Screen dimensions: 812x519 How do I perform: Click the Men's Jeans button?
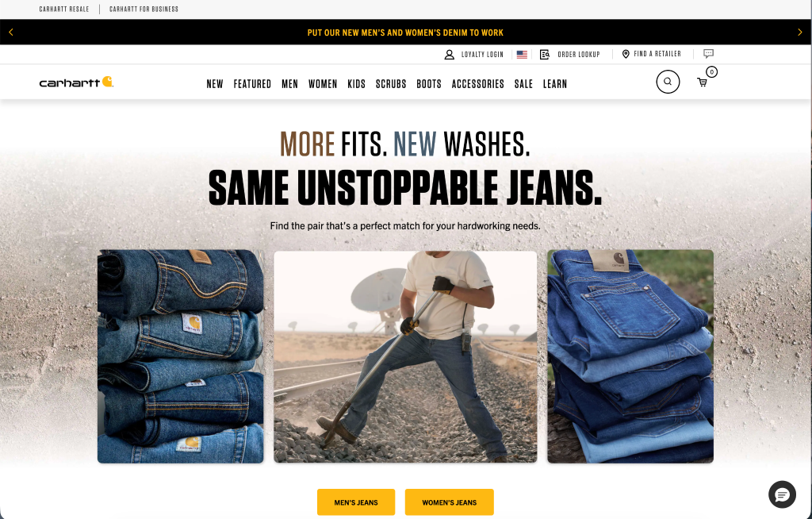356,502
